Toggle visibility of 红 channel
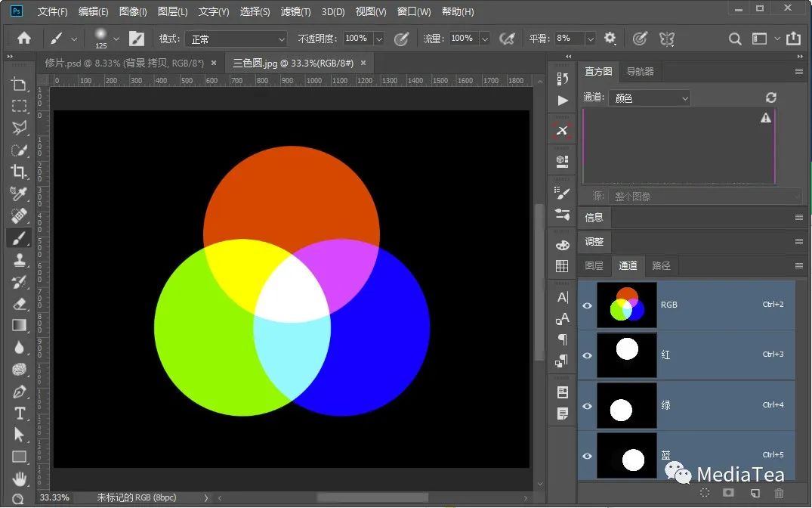The height and width of the screenshot is (508, 812). (587, 355)
